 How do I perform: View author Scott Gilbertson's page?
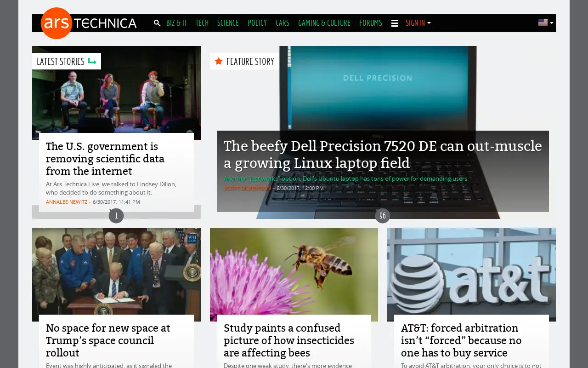[248, 188]
